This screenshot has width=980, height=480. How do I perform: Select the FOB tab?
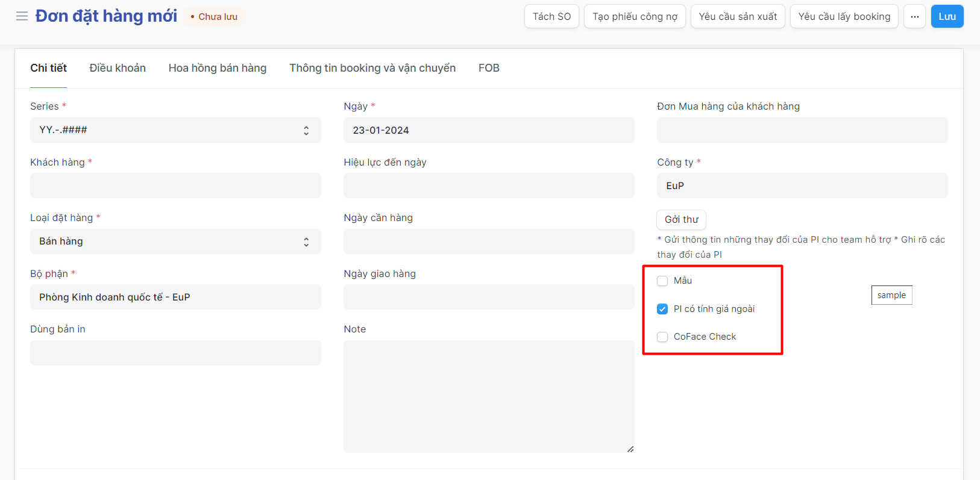point(489,68)
